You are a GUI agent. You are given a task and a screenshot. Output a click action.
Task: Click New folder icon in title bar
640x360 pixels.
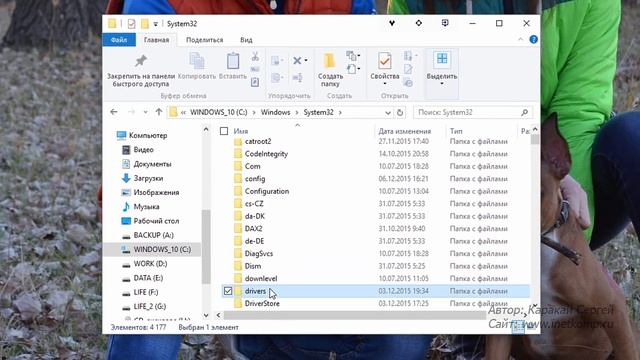tap(144, 24)
